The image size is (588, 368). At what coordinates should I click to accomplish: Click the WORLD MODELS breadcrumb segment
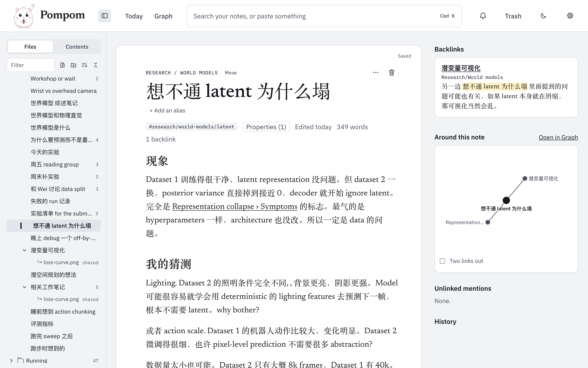pyautogui.click(x=199, y=73)
